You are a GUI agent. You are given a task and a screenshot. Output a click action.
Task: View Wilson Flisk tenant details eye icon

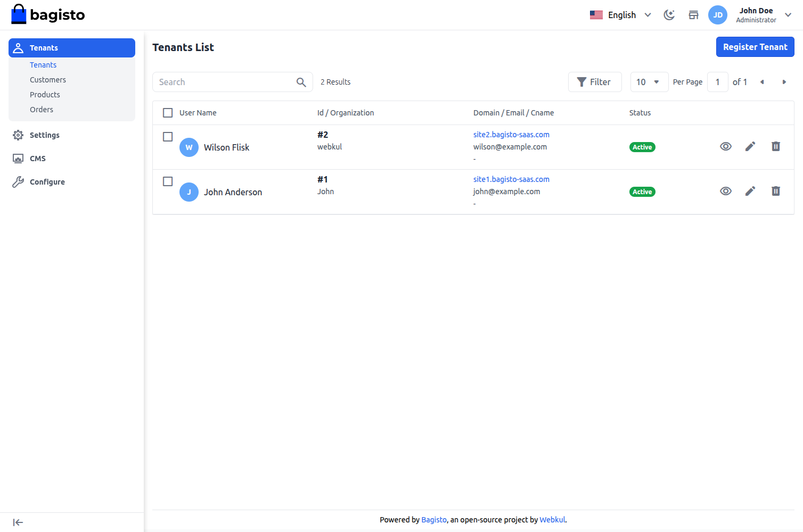pyautogui.click(x=726, y=146)
